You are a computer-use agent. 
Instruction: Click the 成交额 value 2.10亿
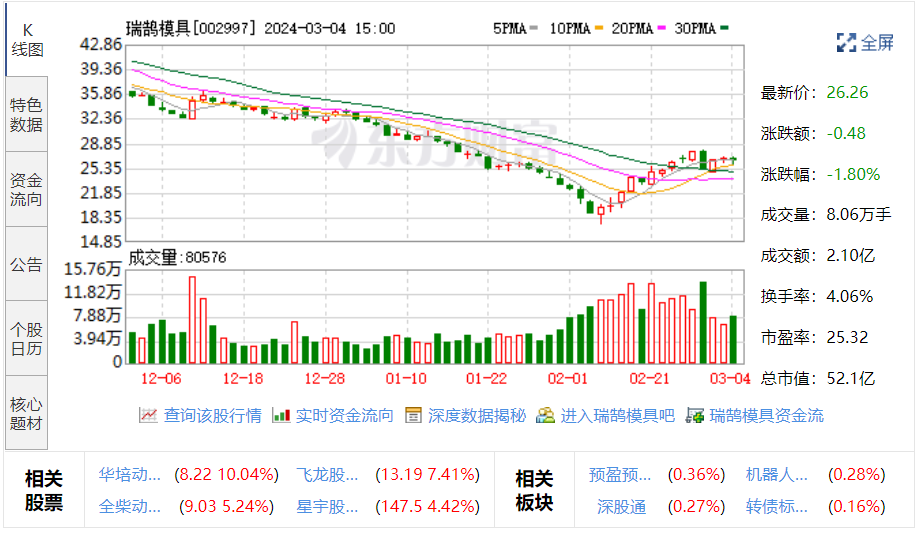[x=851, y=256]
